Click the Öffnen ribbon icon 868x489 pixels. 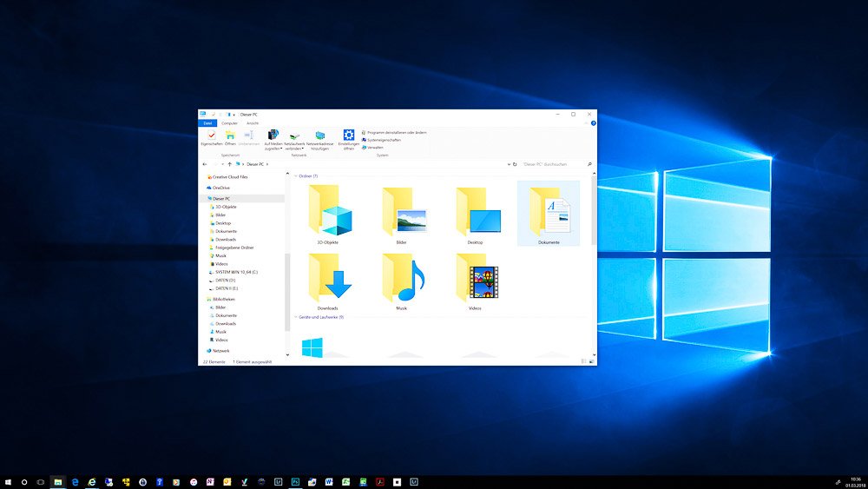[230, 135]
